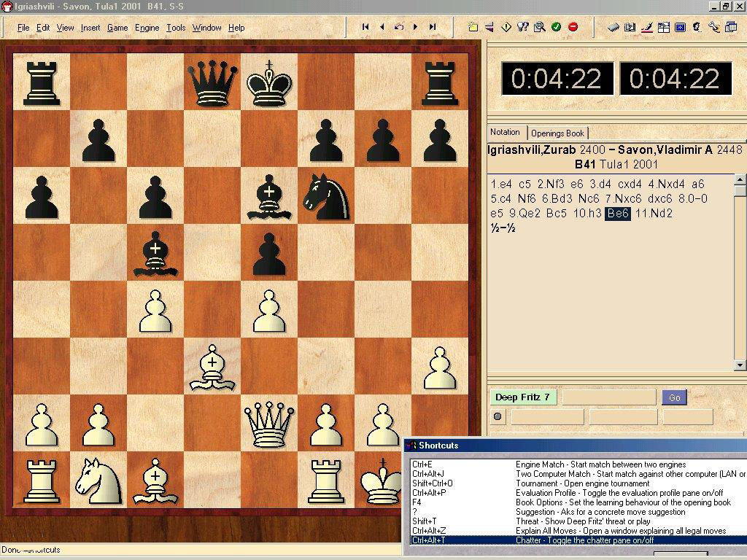Step forward one move
The image size is (747, 560).
coord(416,27)
